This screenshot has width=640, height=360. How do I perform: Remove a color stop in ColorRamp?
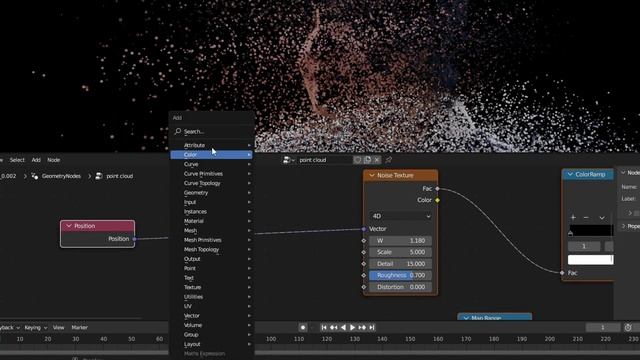tap(586, 218)
